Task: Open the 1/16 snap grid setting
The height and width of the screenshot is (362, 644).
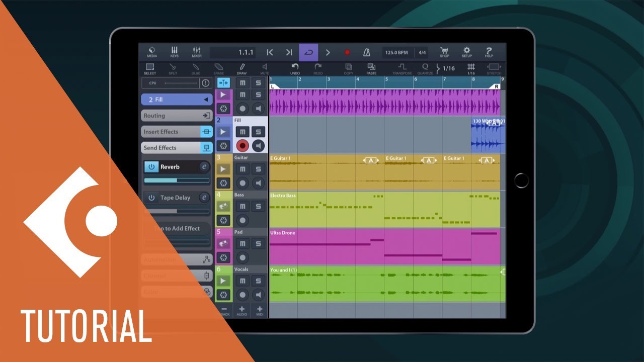Action: 471,69
